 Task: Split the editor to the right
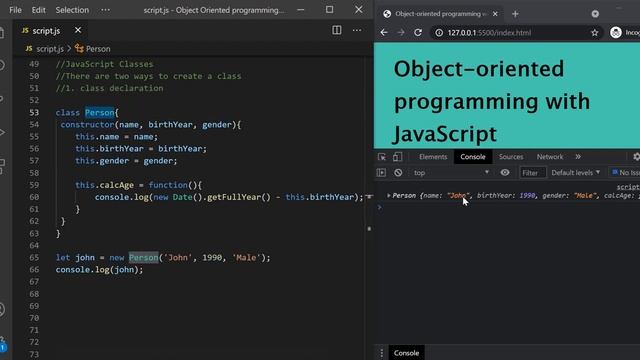pos(337,30)
